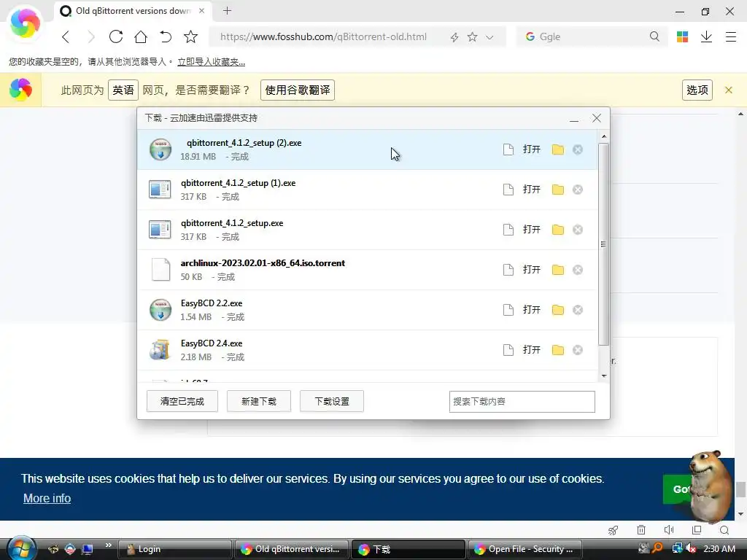Click the undo/restore closed tab icon

(166, 36)
